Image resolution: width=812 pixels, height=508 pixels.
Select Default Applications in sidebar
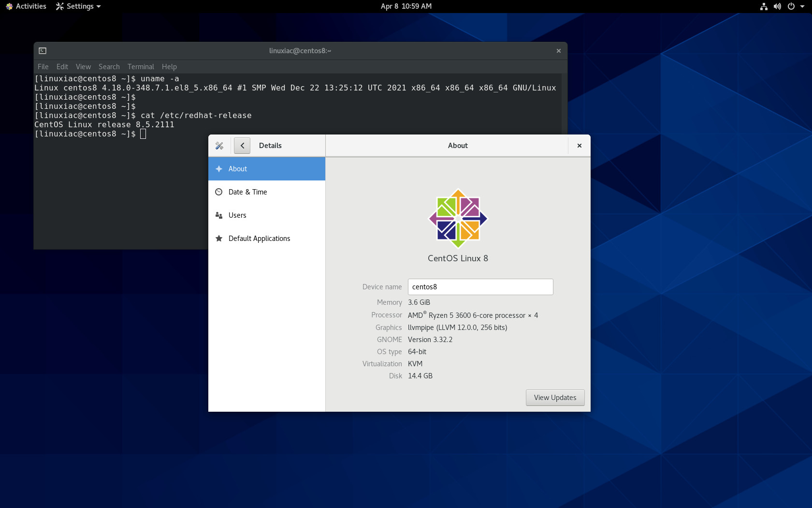coord(267,239)
